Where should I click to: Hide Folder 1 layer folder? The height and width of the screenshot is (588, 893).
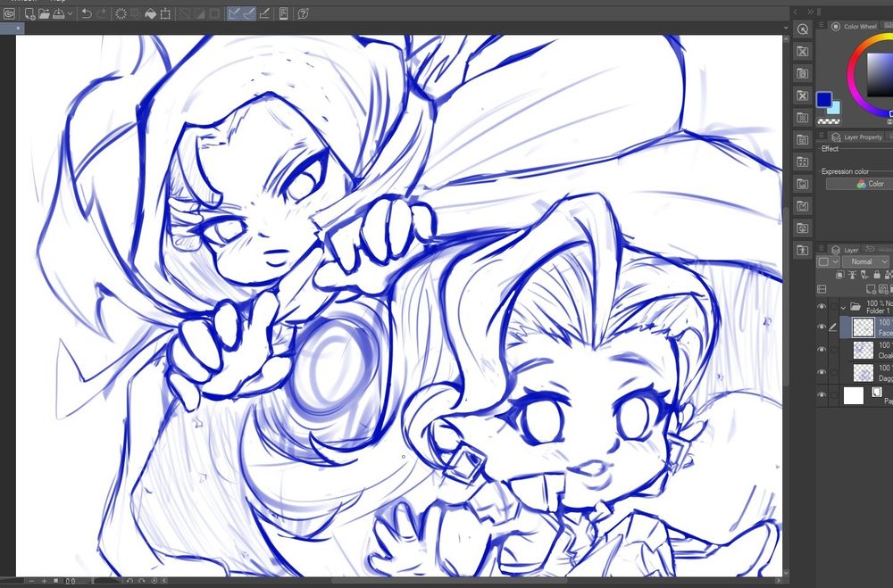pyautogui.click(x=822, y=306)
